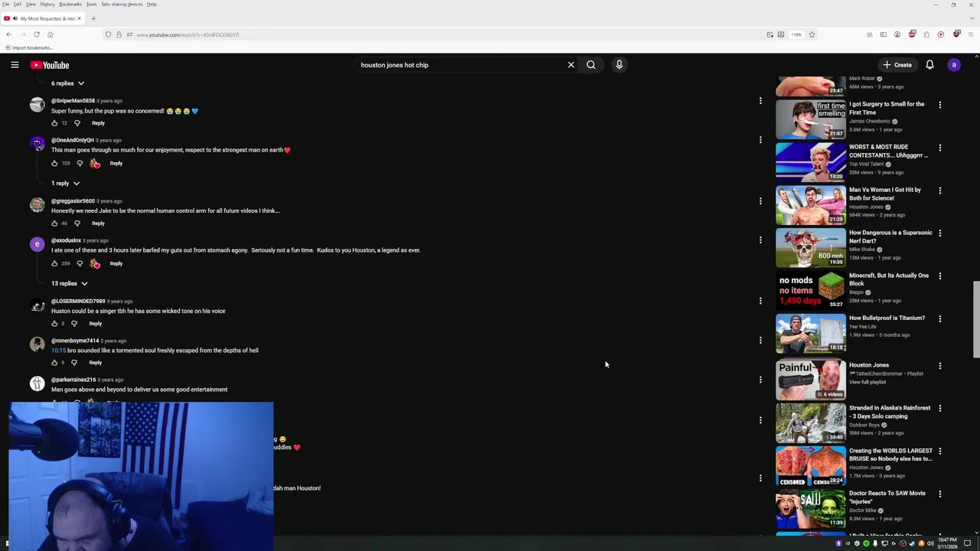
Task: Open 'Minecraft, But Its Actually One Block' thumbnail
Action: click(811, 290)
